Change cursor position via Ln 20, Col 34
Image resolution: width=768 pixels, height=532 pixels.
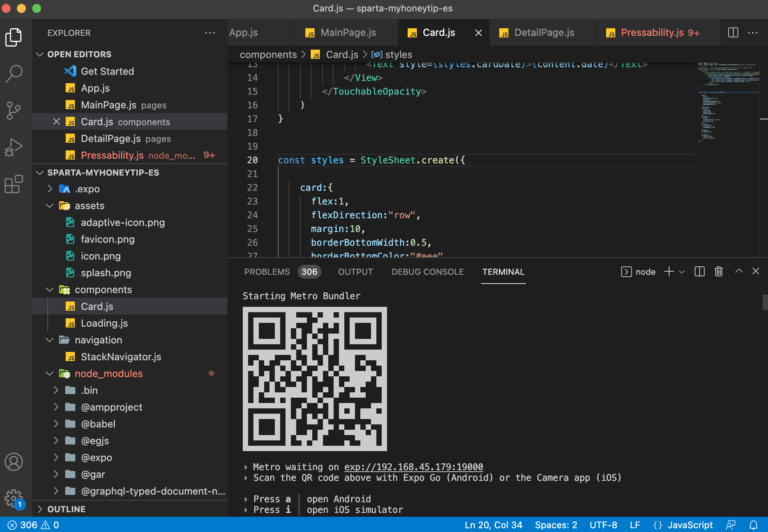pos(493,525)
